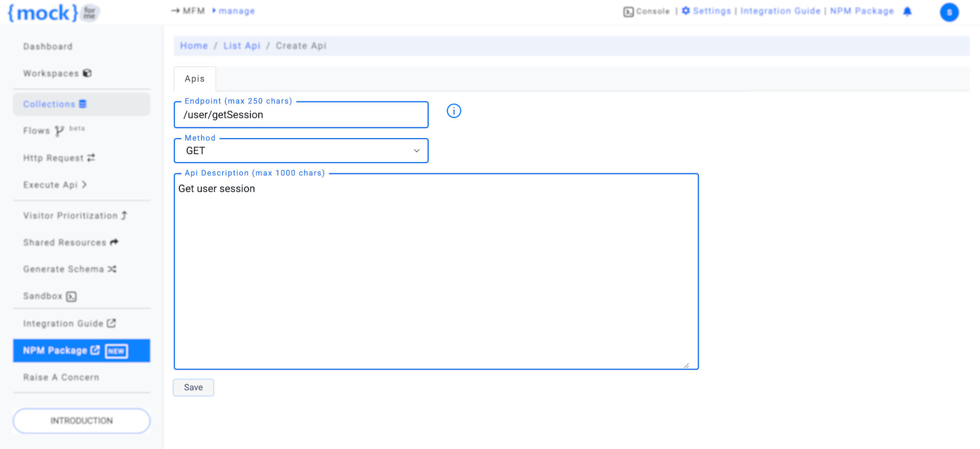The width and height of the screenshot is (980, 449).
Task: Open Sandbox in the sidebar
Action: coord(49,296)
